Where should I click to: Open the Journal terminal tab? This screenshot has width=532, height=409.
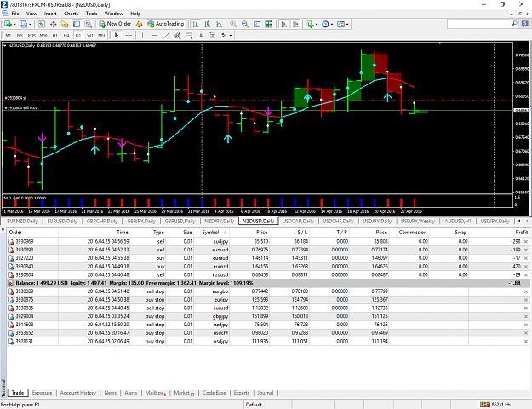(x=266, y=393)
